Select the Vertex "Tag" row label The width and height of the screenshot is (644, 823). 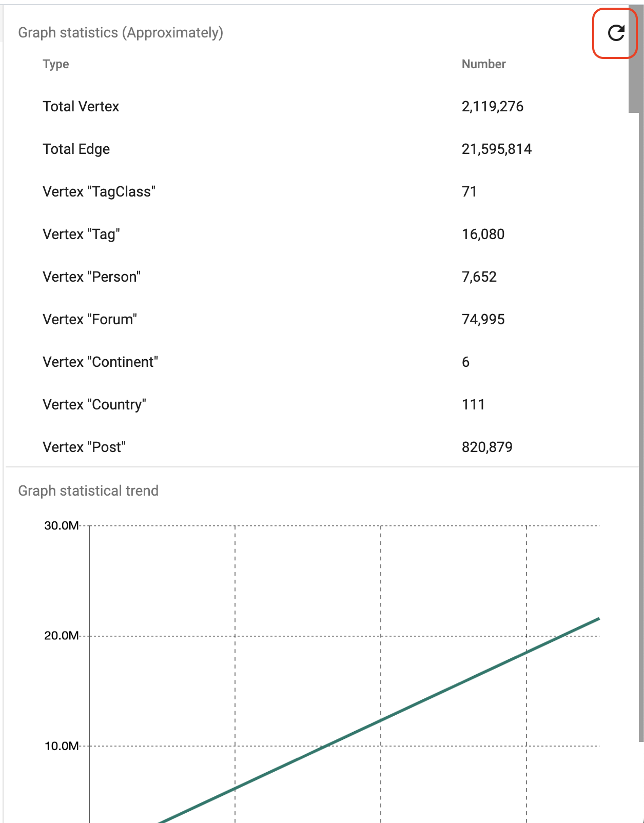click(81, 234)
